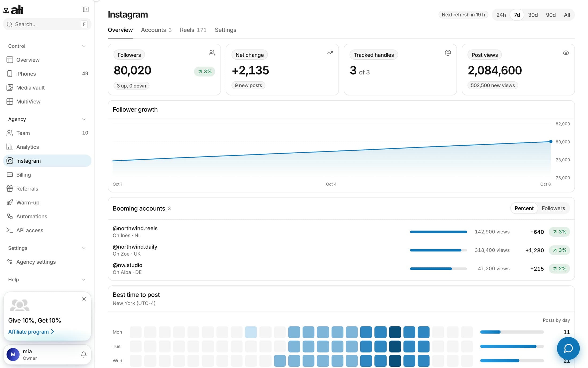Switch Booming accounts to Followers
Image resolution: width=588 pixels, height=368 pixels.
[x=553, y=208]
